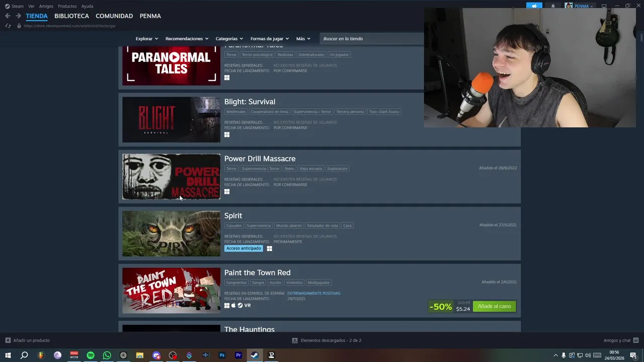Expand the Categorías dropdown
644x362 pixels.
pyautogui.click(x=229, y=39)
